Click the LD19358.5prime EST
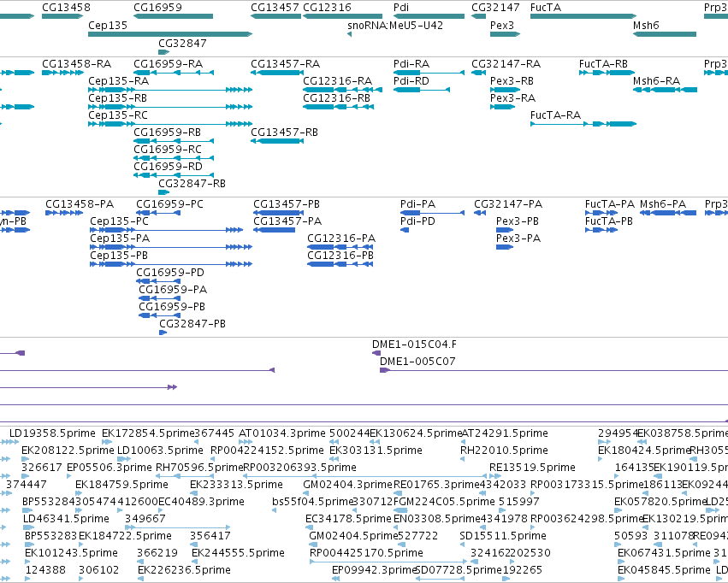Screen dimensions: 728x583 [x=52, y=433]
